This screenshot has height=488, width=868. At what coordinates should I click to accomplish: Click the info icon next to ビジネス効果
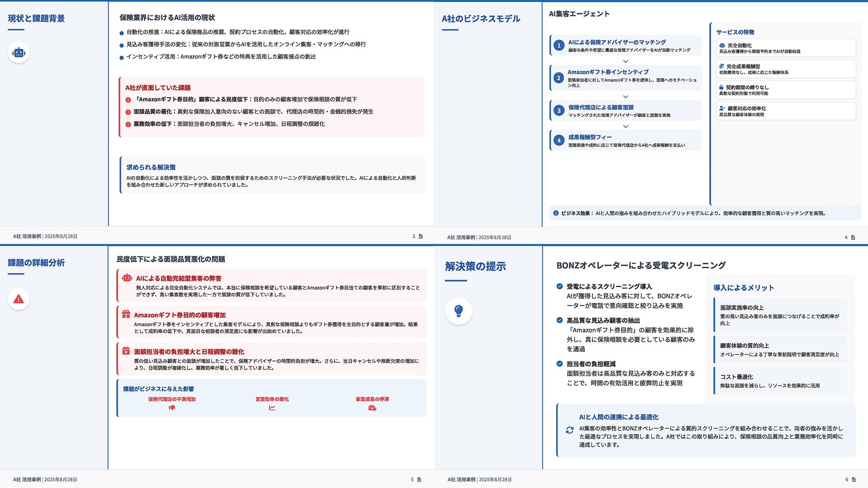click(x=556, y=213)
